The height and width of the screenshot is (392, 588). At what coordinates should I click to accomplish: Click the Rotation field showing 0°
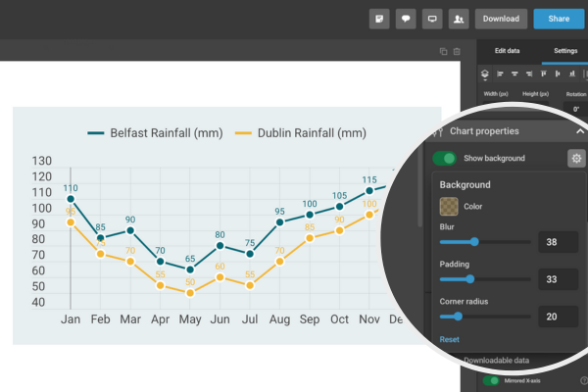576,109
